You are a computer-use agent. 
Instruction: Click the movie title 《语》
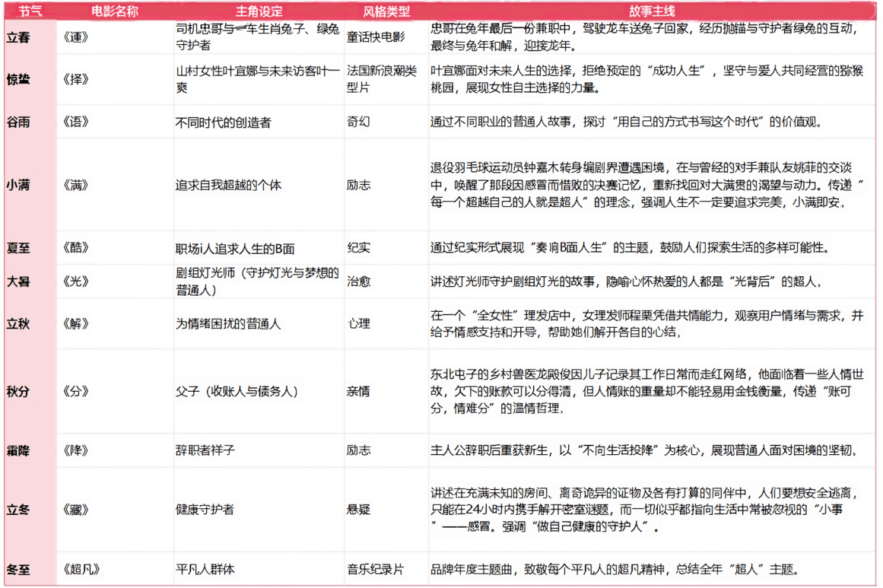tap(75, 122)
